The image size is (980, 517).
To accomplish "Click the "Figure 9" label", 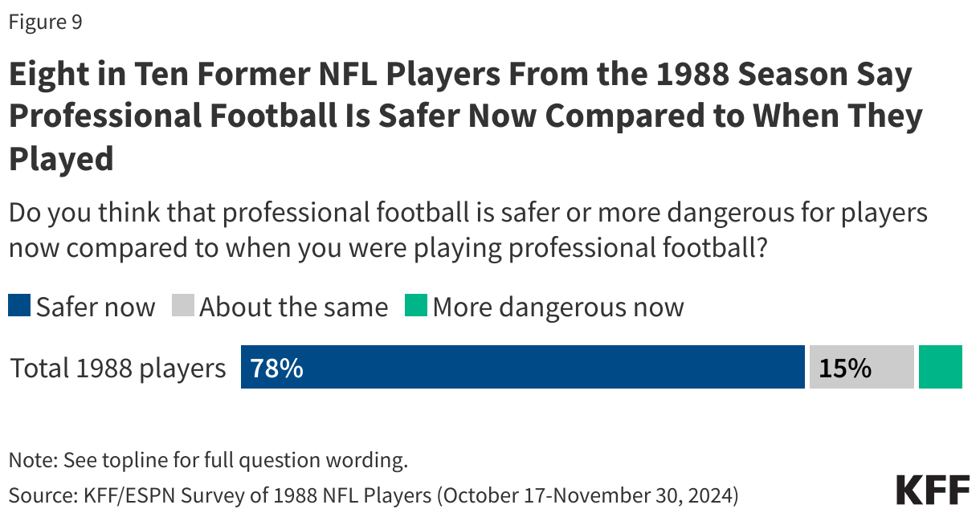I will coord(45,22).
